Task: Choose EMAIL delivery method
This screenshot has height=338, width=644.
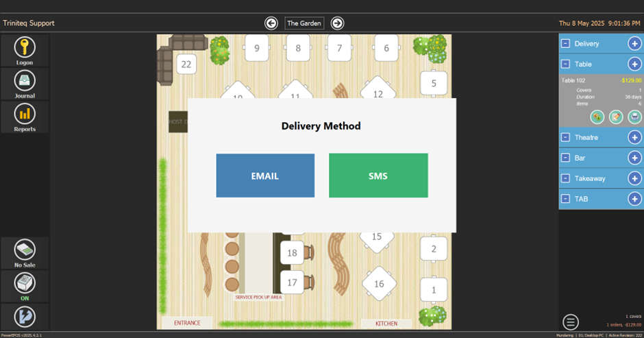Action: 265,176
